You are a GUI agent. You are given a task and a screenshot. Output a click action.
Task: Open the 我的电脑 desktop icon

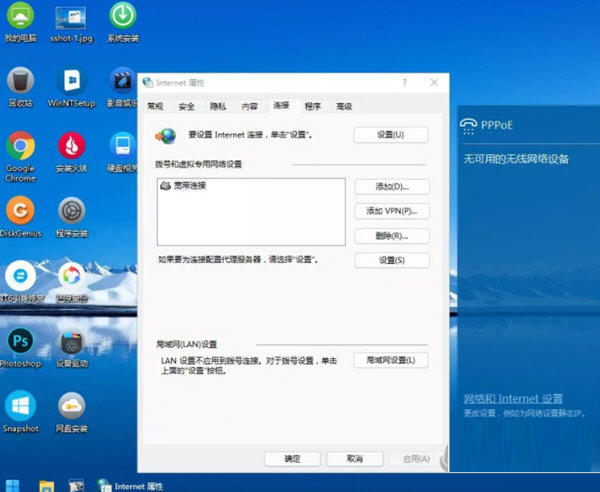(20, 17)
